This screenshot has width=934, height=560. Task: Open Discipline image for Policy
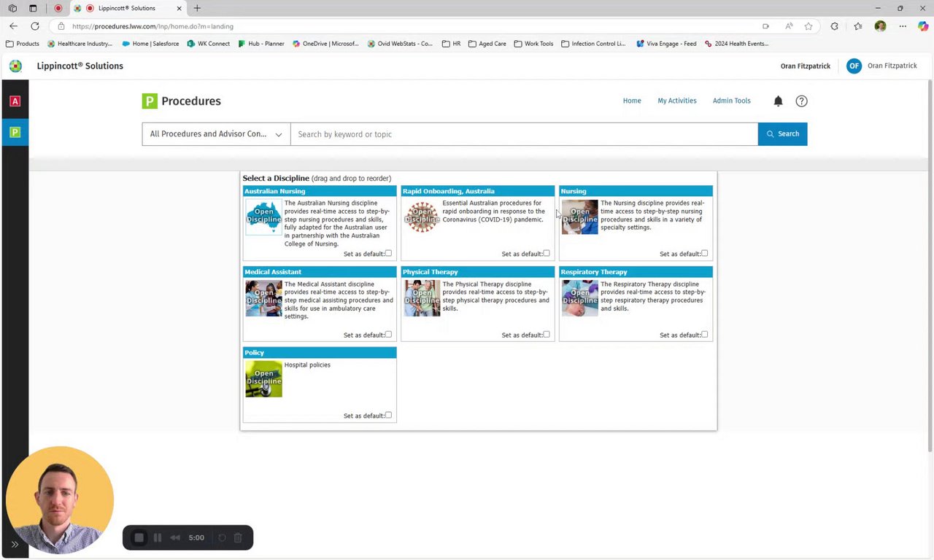pyautogui.click(x=263, y=378)
